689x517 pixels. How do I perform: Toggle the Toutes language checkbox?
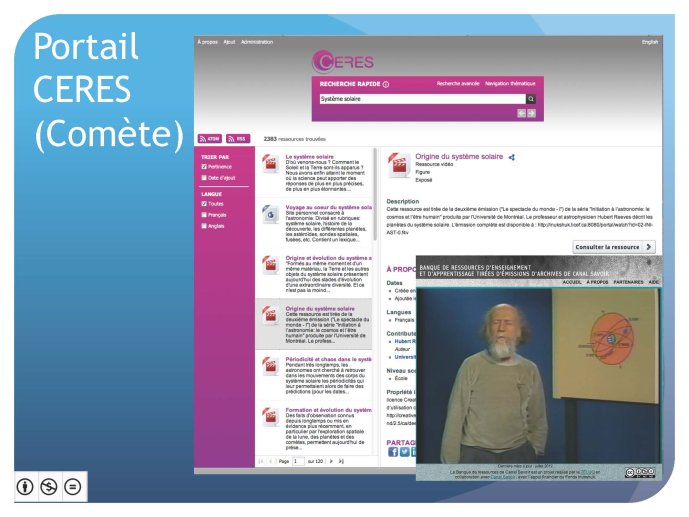pyautogui.click(x=204, y=204)
